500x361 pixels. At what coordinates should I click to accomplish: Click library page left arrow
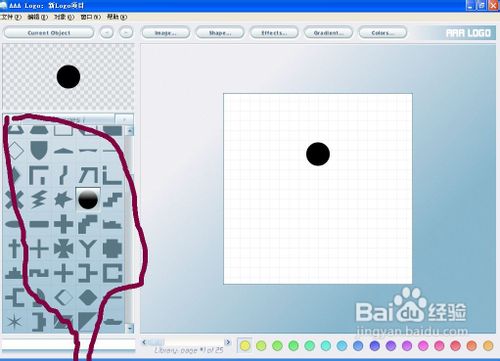click(144, 342)
